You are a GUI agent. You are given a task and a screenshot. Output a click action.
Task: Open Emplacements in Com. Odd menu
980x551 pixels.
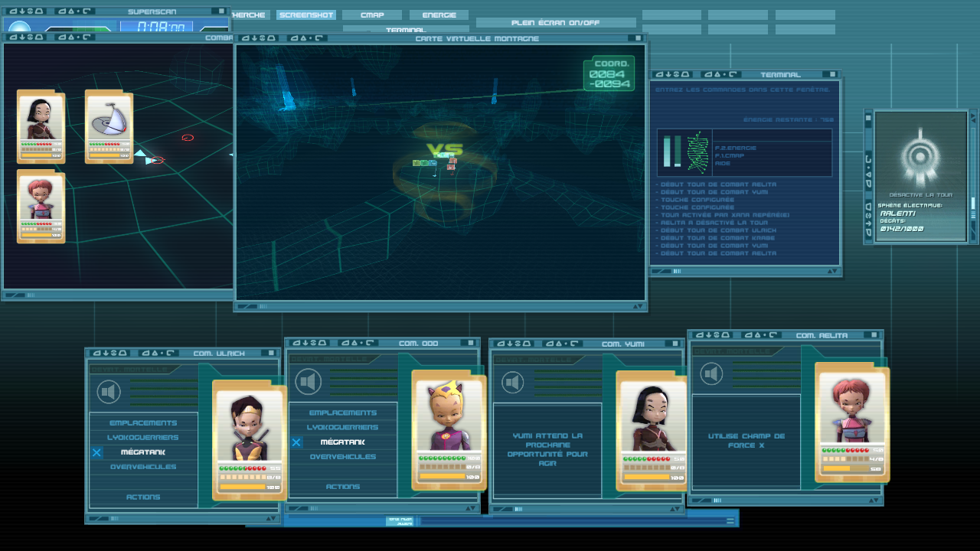342,412
